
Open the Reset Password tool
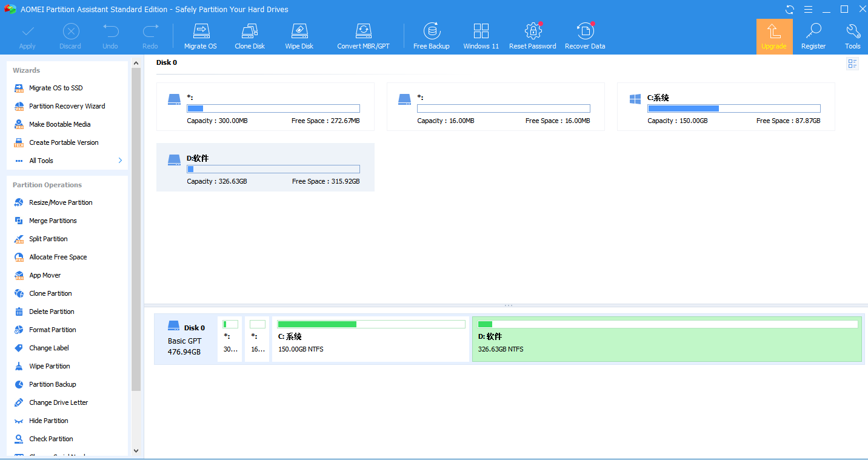[533, 36]
